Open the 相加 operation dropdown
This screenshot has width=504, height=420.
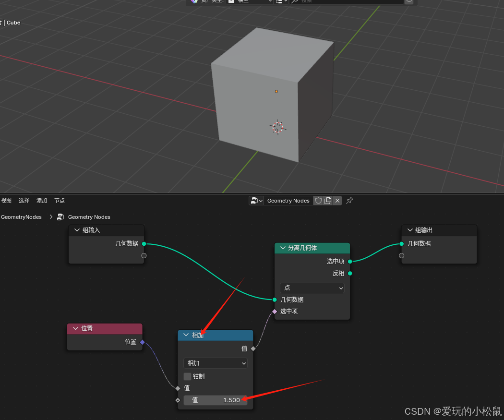point(216,363)
